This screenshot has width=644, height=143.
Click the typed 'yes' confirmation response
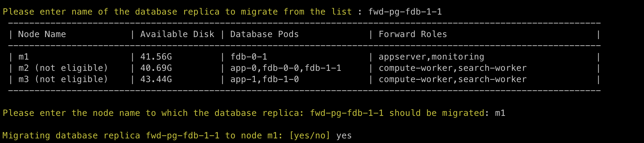coord(344,136)
